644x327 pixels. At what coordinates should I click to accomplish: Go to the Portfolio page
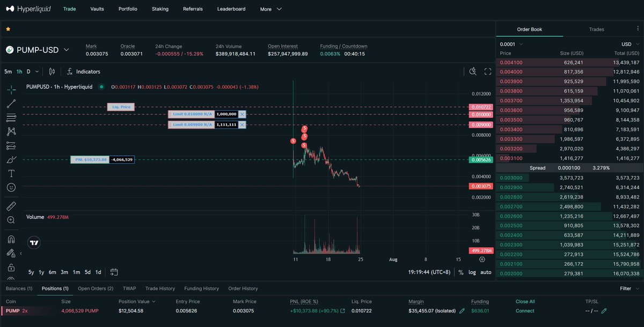coord(128,9)
